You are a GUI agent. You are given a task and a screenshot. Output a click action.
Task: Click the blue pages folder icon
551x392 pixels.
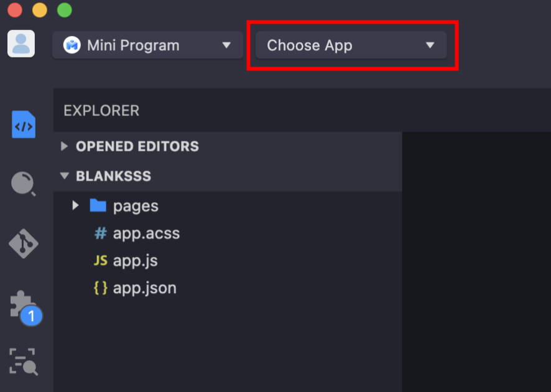coord(98,206)
